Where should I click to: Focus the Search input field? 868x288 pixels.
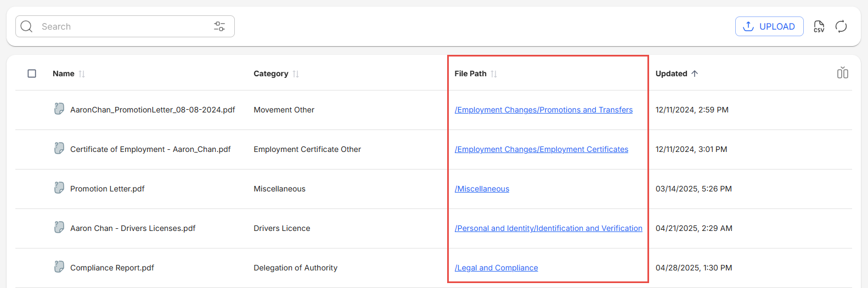pos(123,26)
